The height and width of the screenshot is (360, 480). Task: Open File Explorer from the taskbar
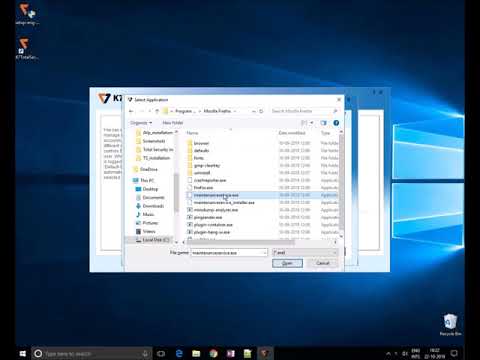click(x=196, y=353)
